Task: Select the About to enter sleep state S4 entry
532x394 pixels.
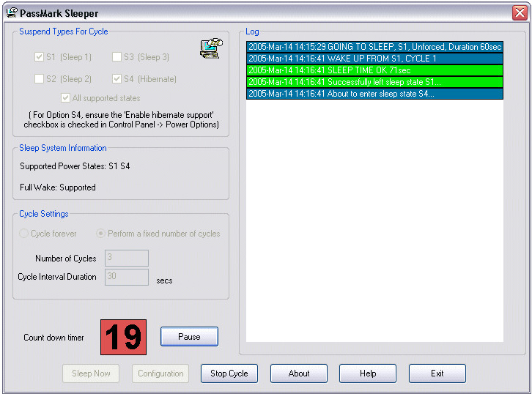Action: [374, 94]
